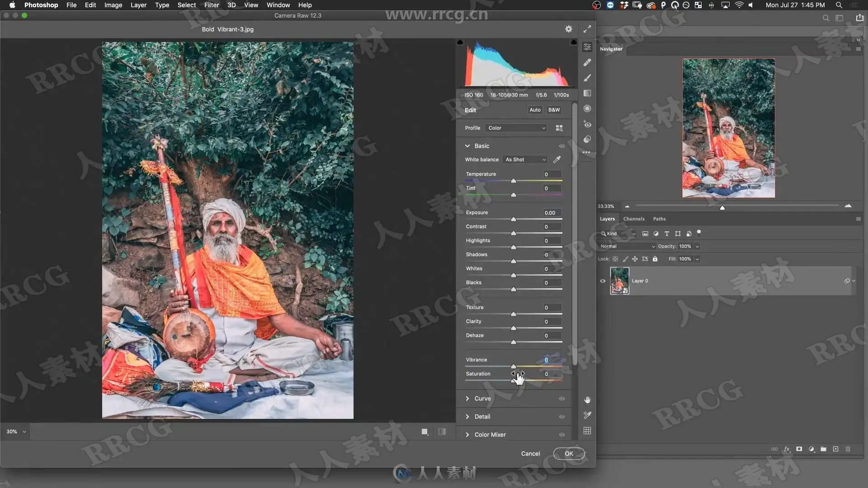
Task: Select the Red Eye removal tool
Action: tap(587, 124)
